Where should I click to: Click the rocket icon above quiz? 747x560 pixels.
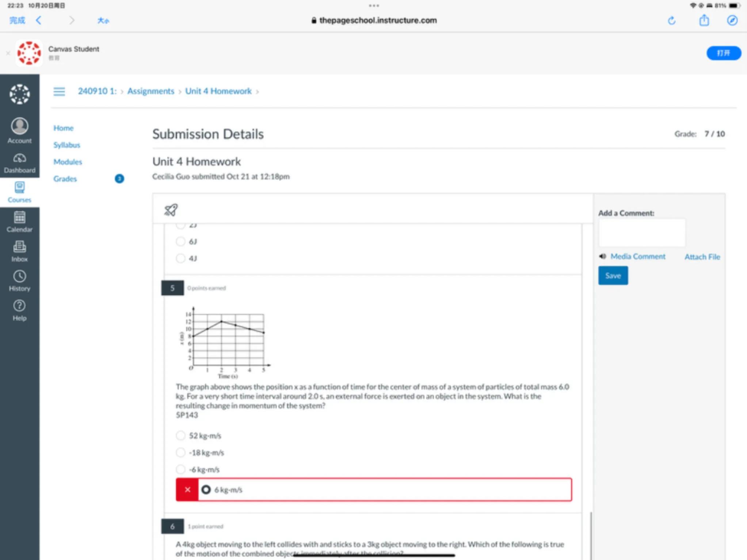click(171, 210)
